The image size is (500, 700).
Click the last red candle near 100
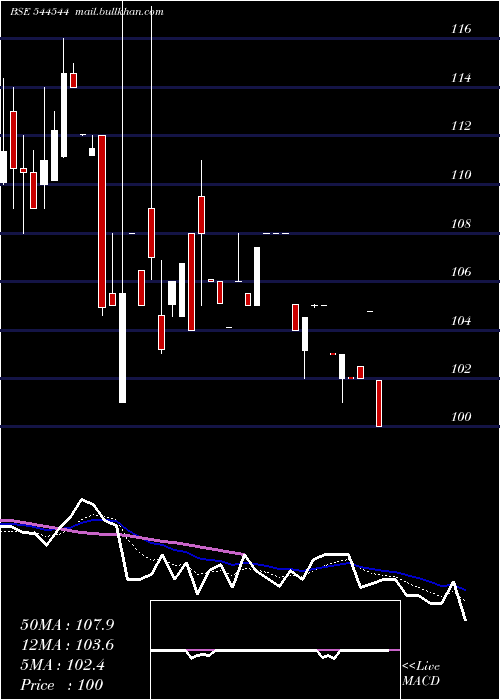point(379,404)
